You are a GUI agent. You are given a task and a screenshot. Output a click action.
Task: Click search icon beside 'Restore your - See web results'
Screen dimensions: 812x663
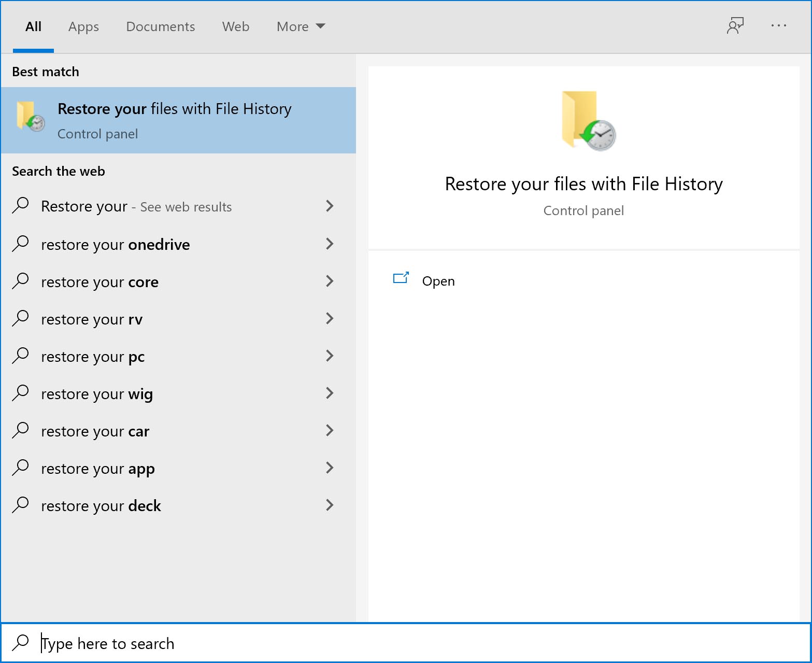coord(20,205)
